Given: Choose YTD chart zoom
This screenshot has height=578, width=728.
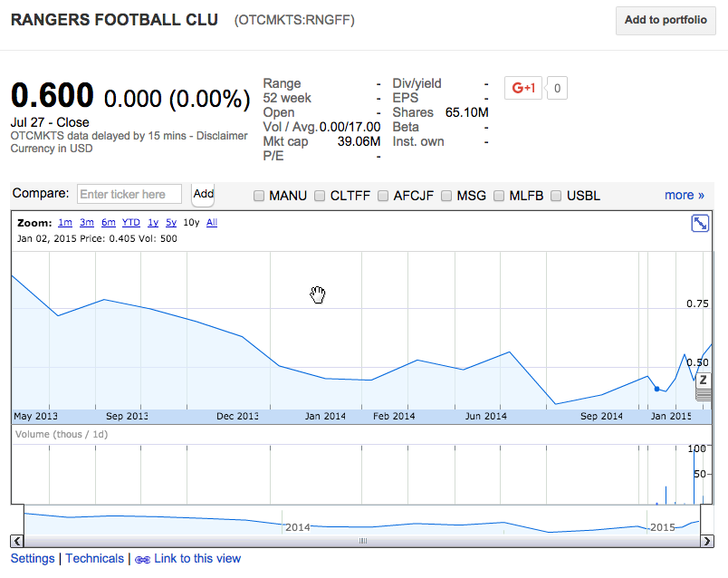Looking at the screenshot, I should 131,223.
